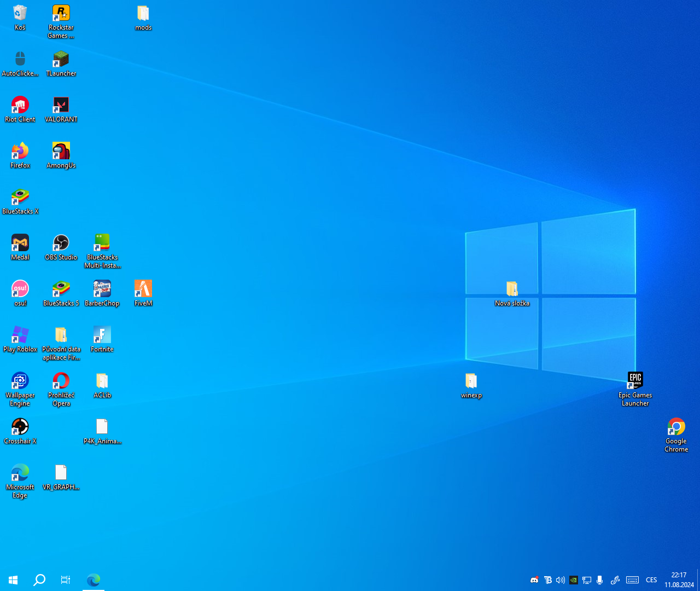The width and height of the screenshot is (700, 591).
Task: Click the microphone tray icon
Action: click(600, 580)
